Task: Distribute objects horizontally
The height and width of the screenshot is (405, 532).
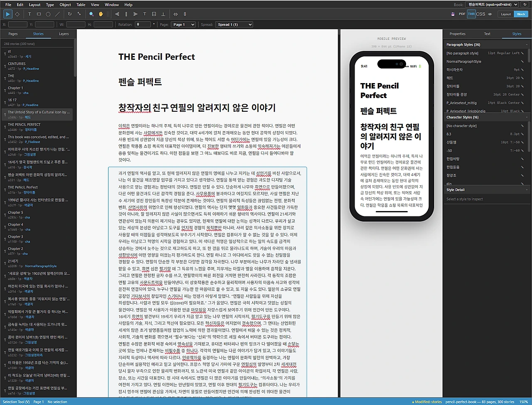Action: click(175, 14)
